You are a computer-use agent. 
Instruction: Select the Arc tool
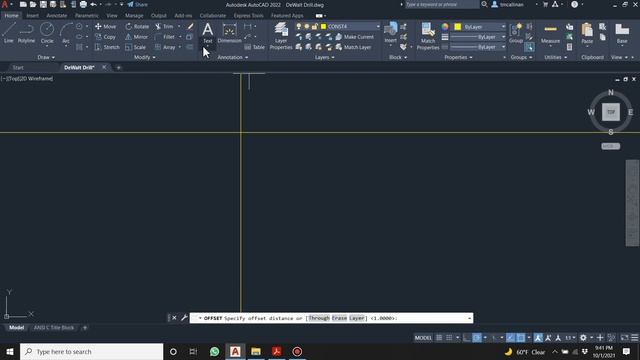point(66,33)
